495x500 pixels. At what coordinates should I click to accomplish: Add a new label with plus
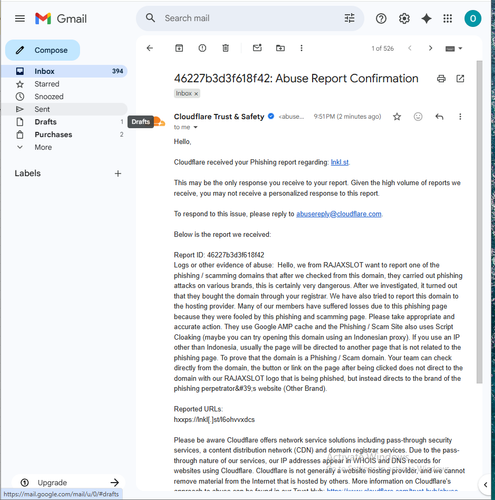(118, 173)
